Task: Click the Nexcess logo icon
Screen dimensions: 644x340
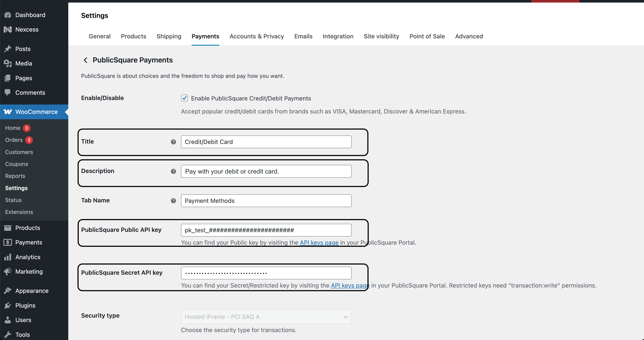Action: [x=8, y=29]
